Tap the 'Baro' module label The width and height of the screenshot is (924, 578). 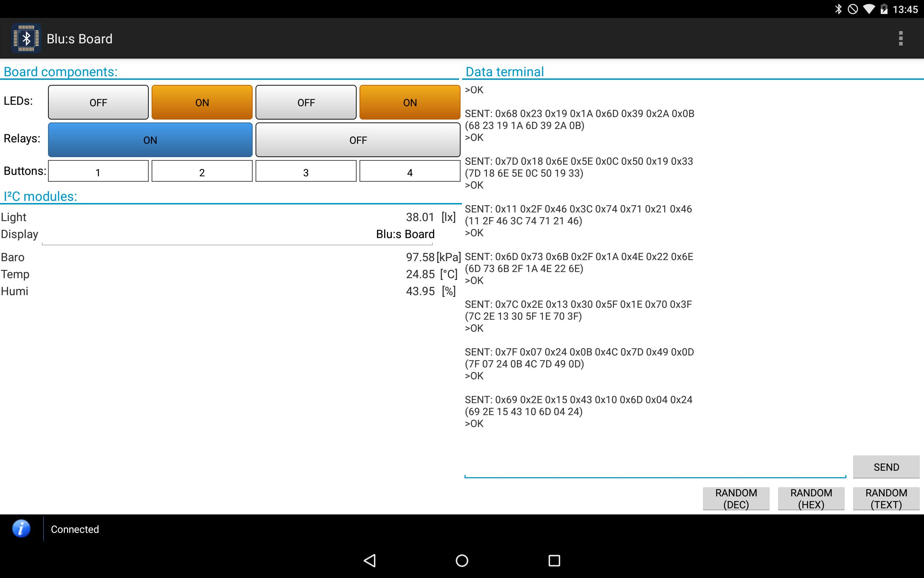[x=13, y=257]
